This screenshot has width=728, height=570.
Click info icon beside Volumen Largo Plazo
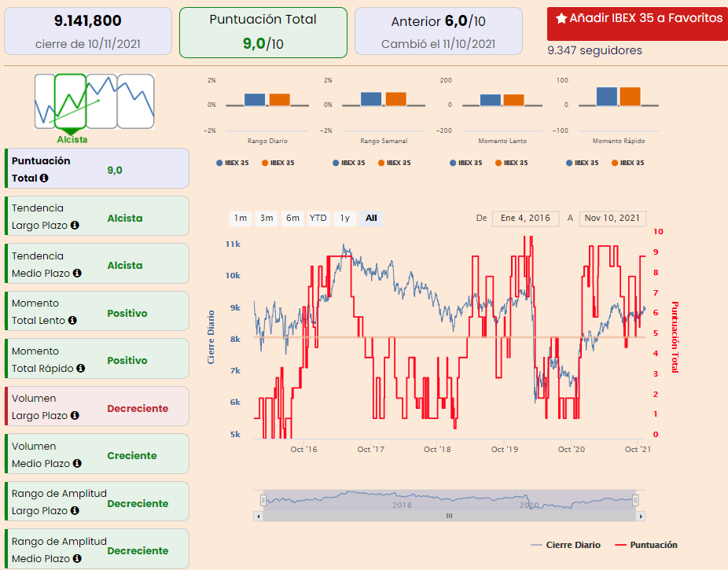coord(75,416)
